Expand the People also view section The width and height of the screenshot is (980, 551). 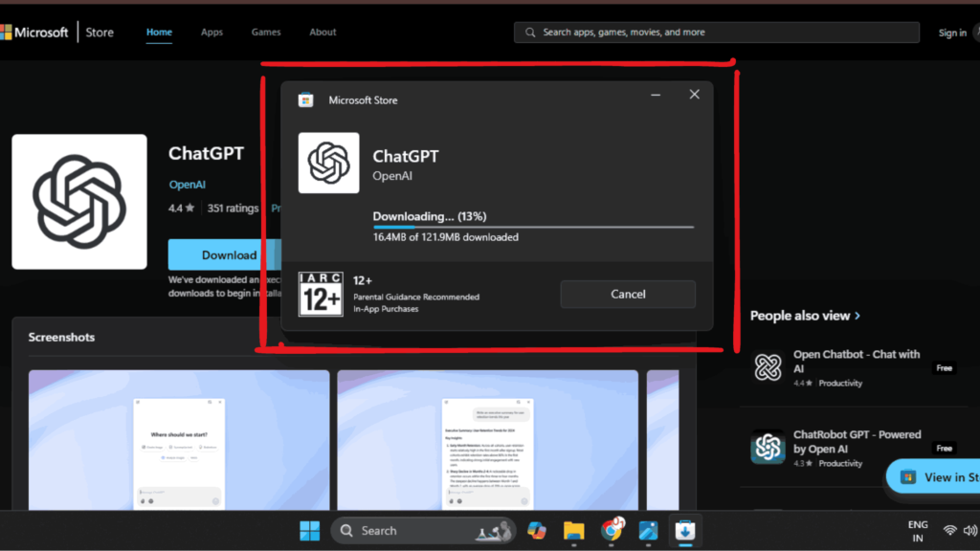coord(805,316)
